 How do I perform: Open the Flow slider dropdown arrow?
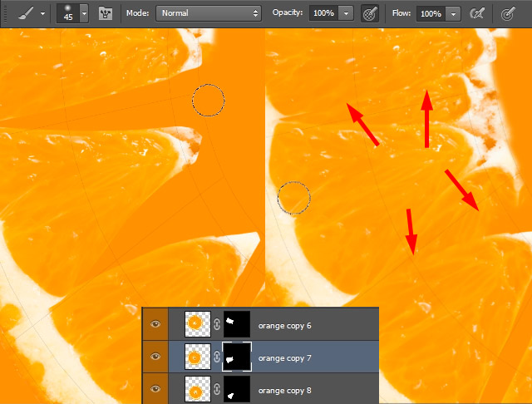(453, 14)
